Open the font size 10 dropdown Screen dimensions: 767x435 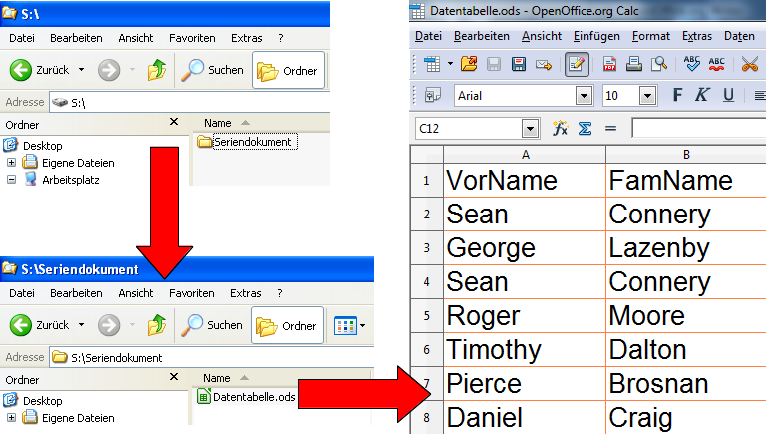[645, 96]
